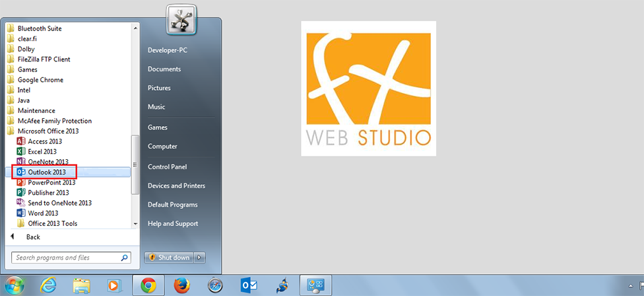
Task: Expand the Bluetooth Suite folder
Action: point(34,29)
